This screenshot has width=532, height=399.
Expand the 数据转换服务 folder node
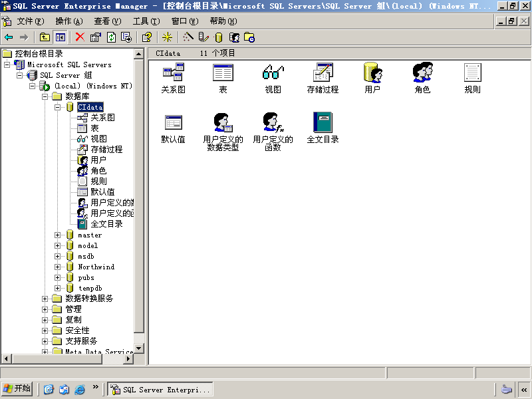click(45, 299)
